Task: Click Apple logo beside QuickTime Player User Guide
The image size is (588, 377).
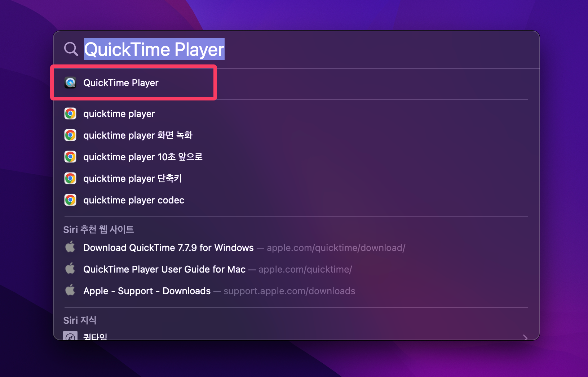Action: coord(70,269)
